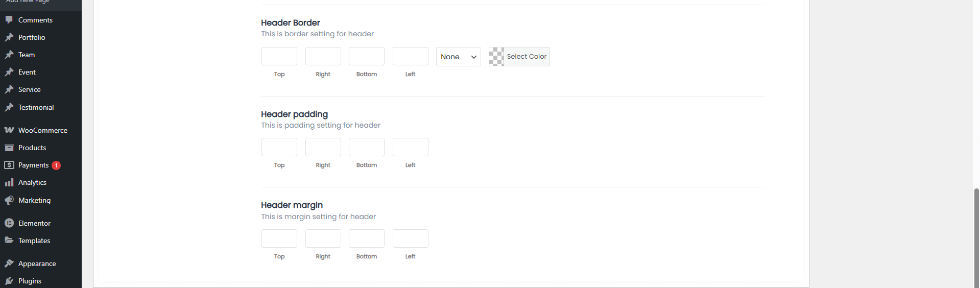
Task: Go to the Event menu item
Action: pos(27,72)
